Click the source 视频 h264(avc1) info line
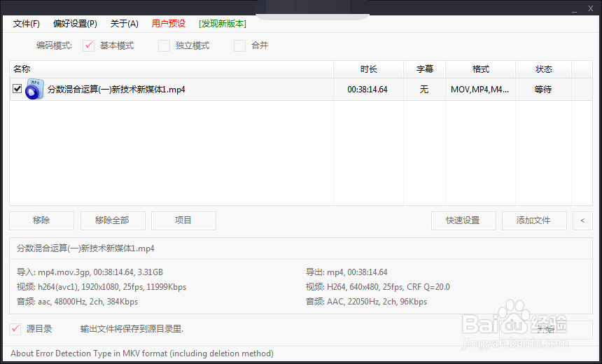Viewport: 602px width, 364px height. [101, 287]
